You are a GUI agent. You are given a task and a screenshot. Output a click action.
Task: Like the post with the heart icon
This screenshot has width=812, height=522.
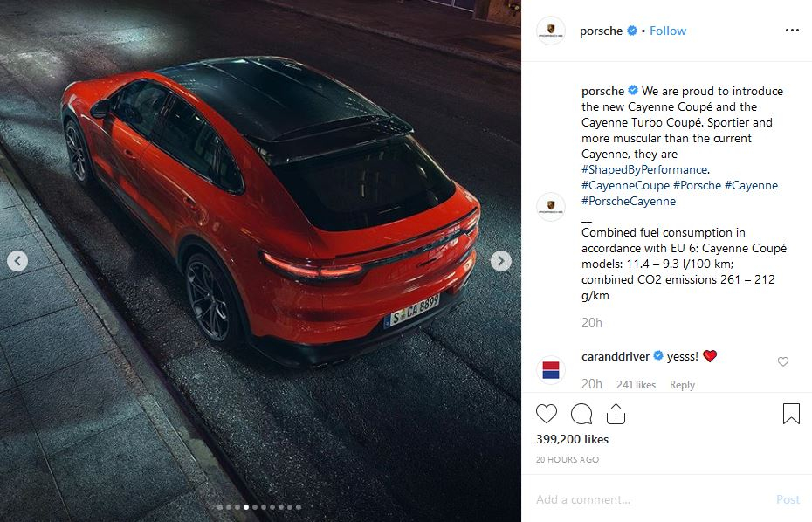pyautogui.click(x=547, y=414)
